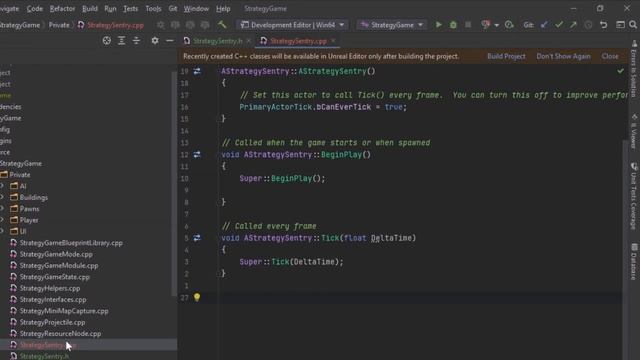Expand the Pawns folder
This screenshot has height=360, width=640.
coord(2,209)
